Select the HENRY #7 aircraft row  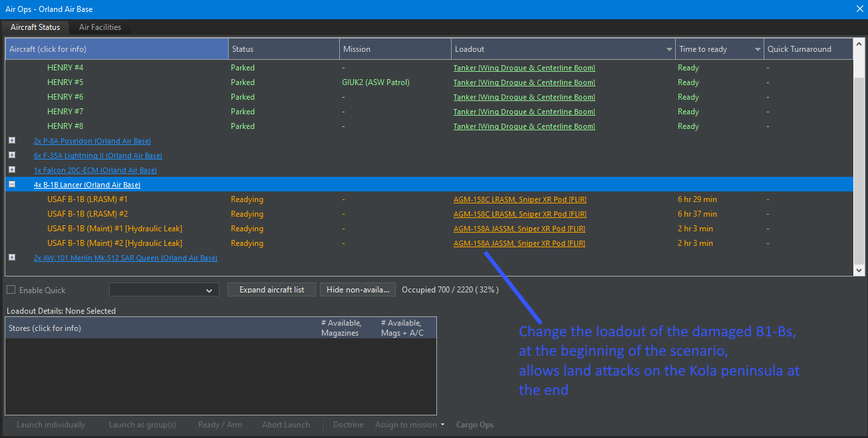click(429, 112)
